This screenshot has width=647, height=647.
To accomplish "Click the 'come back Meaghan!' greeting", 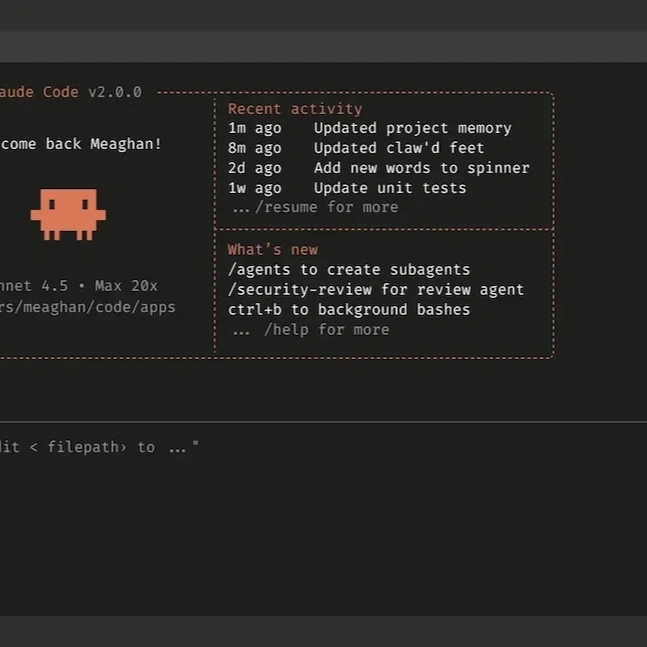I will click(81, 144).
